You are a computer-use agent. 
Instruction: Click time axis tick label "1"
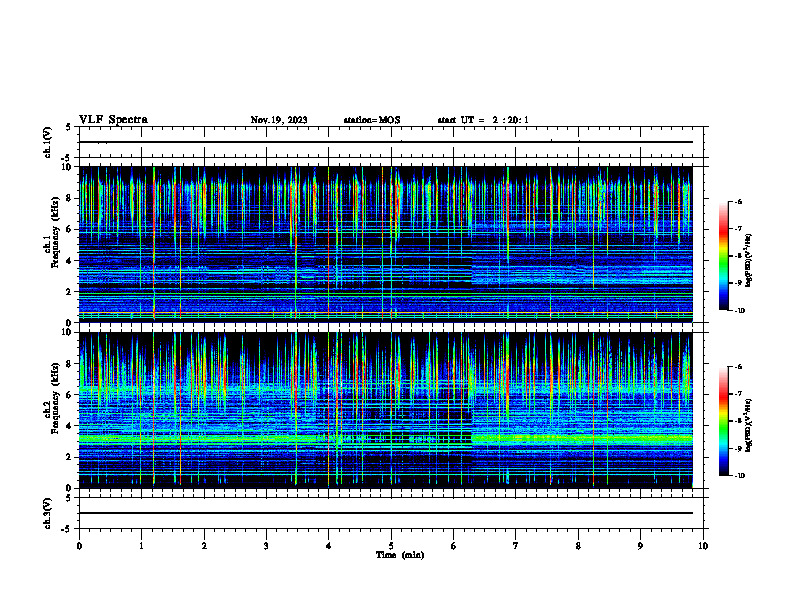141,546
